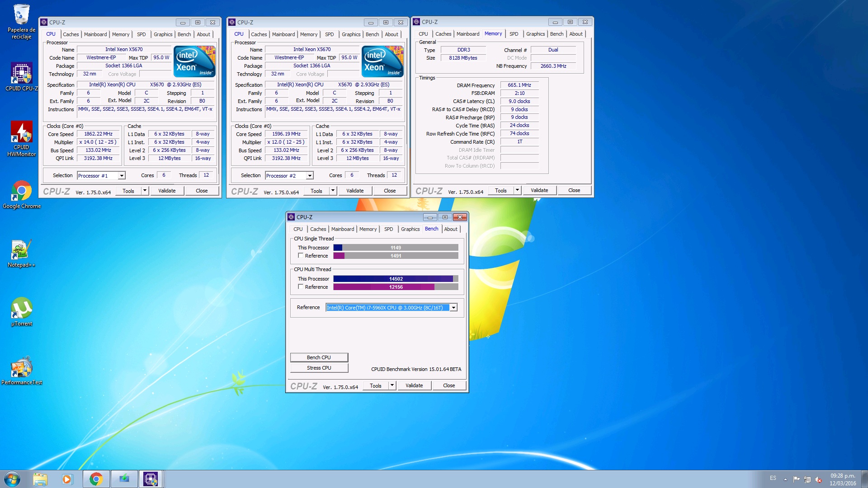This screenshot has width=868, height=488.
Task: Open the CPUID CPU-Z desktop shortcut
Action: (21, 77)
